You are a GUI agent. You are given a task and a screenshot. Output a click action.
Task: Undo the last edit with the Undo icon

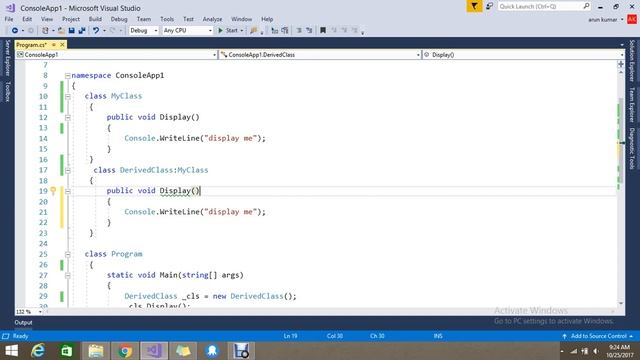[96, 31]
